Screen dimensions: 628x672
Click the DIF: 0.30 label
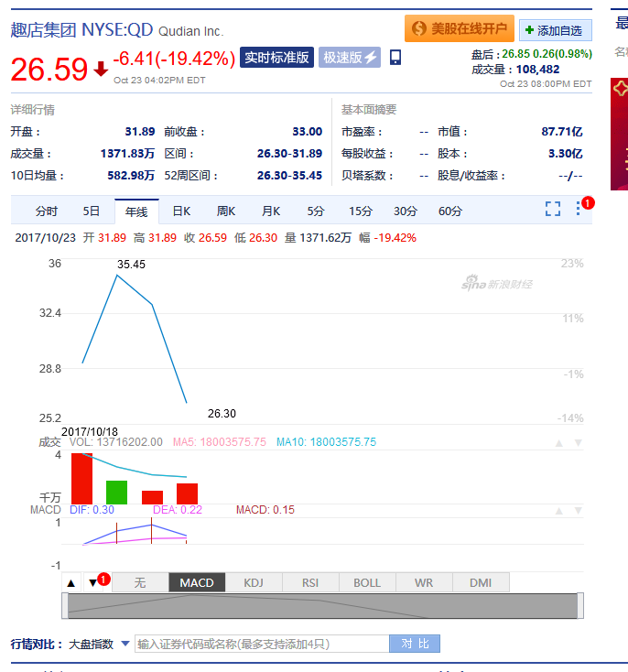tap(92, 510)
